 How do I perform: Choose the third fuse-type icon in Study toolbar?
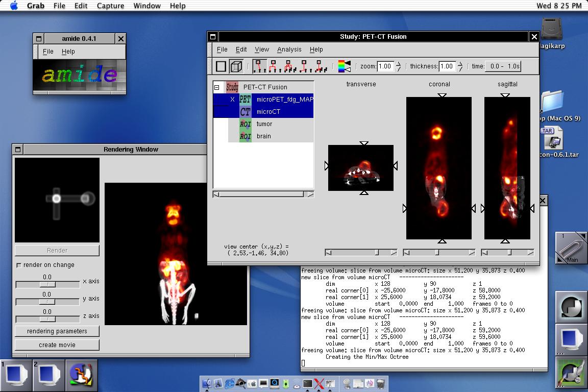coord(289,66)
